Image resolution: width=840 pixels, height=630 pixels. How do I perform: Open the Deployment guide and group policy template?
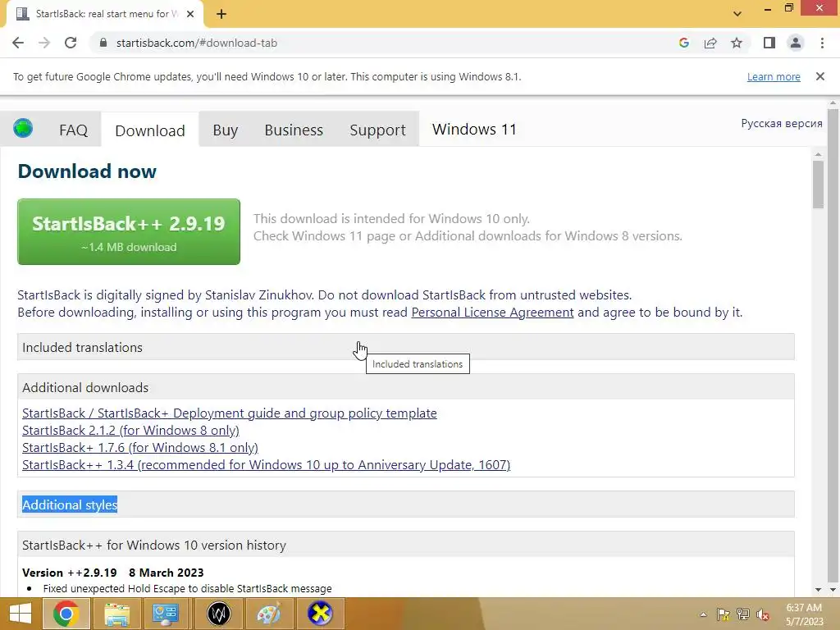230,413
